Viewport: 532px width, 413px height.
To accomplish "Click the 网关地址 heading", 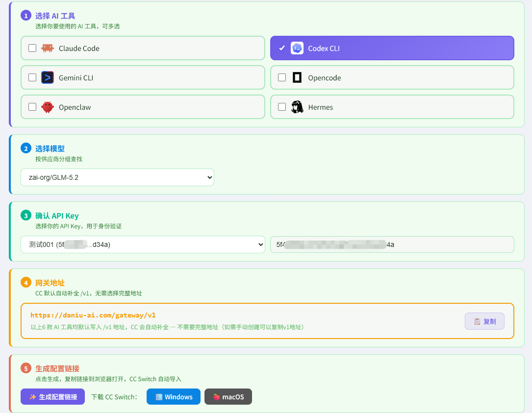I will point(50,283).
